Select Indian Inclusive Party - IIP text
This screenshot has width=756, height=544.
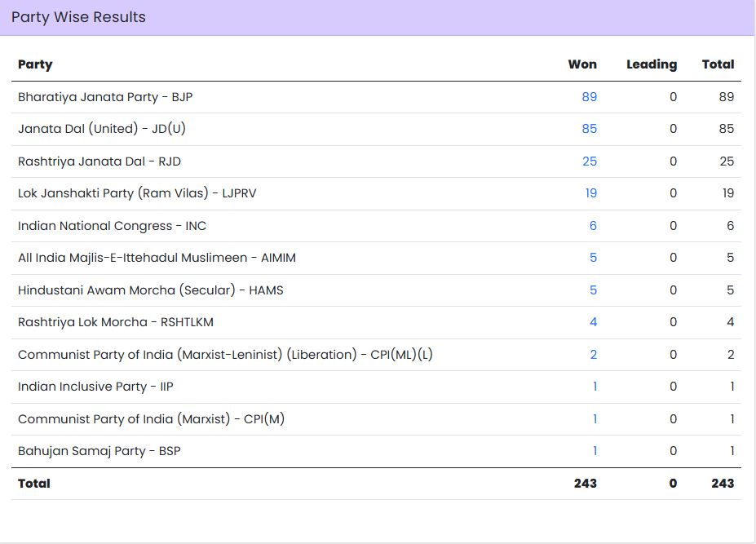[95, 387]
